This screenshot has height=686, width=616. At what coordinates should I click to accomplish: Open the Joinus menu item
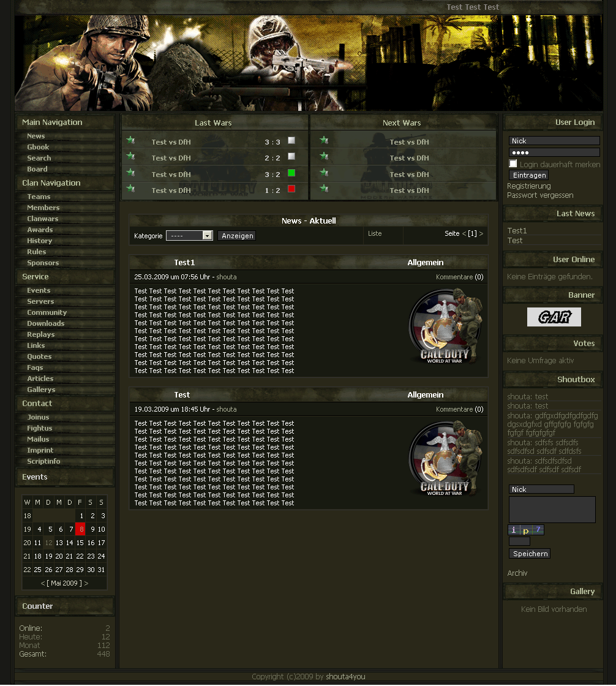(38, 417)
